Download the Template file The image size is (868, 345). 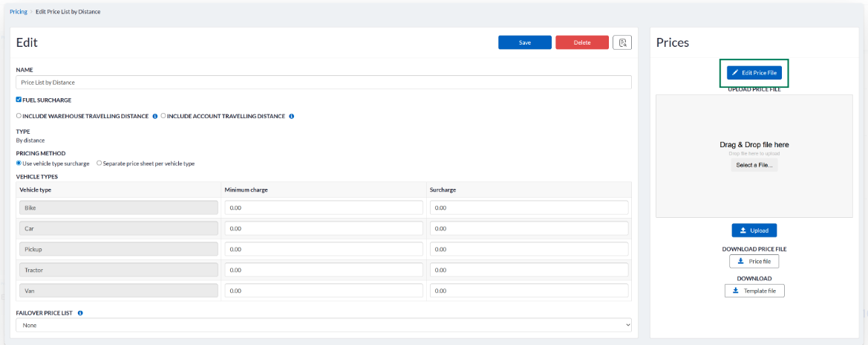(x=754, y=291)
